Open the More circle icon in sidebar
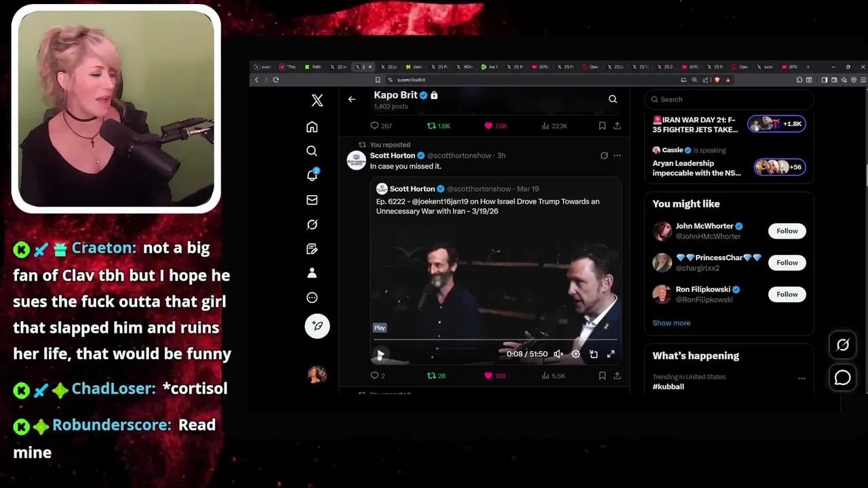 [x=312, y=298]
